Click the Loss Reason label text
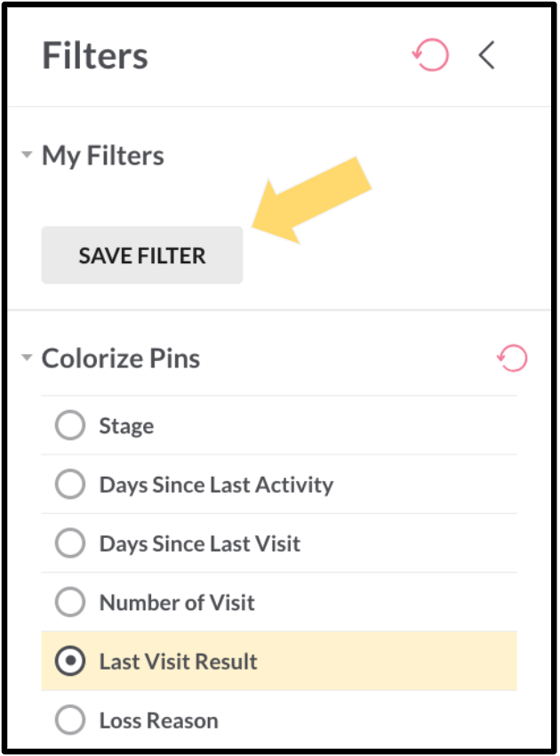Screen dimensions: 560x756 [x=159, y=720]
